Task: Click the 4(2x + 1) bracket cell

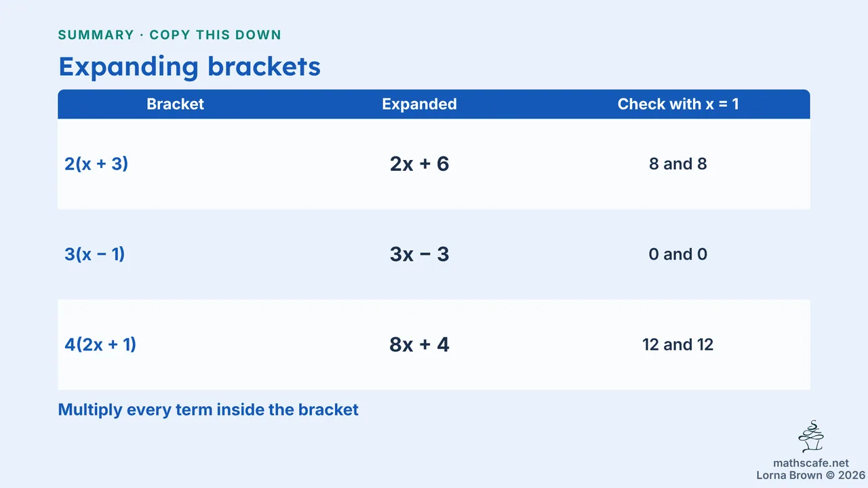Action: 100,344
